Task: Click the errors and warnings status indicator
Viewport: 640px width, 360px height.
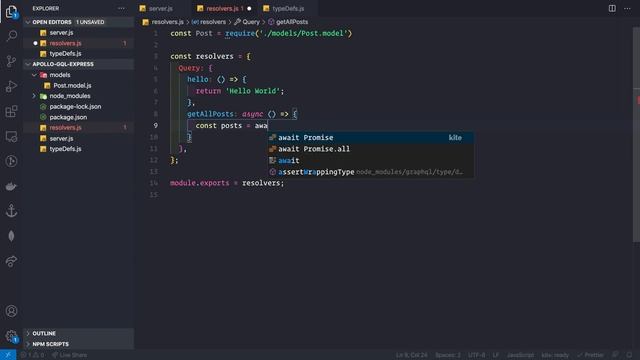Action: (x=32, y=355)
